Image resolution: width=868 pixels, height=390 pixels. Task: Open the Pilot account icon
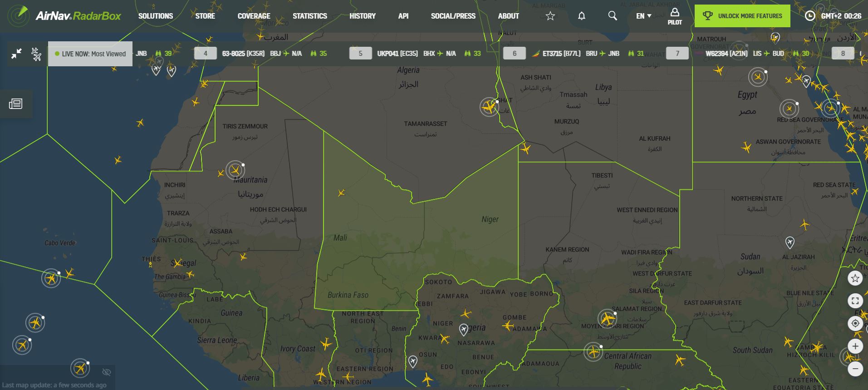(674, 16)
